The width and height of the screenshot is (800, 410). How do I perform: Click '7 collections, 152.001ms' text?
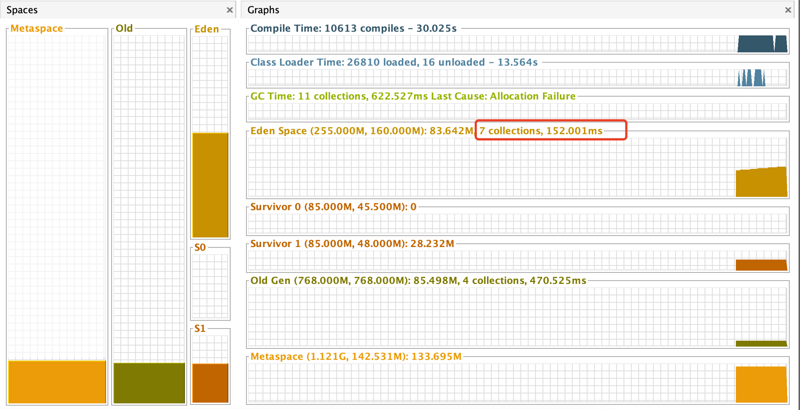[x=541, y=131]
